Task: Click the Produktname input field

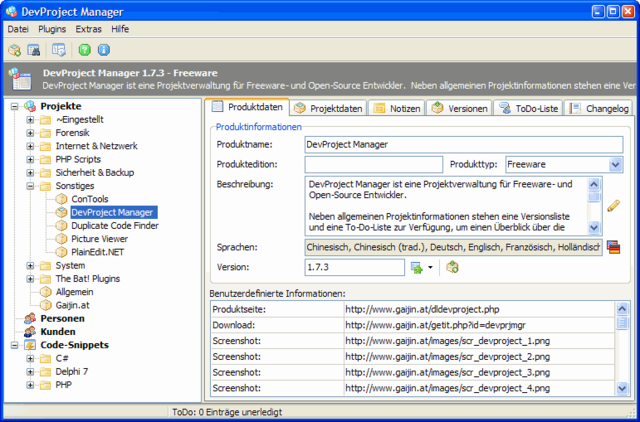Action: click(x=464, y=144)
